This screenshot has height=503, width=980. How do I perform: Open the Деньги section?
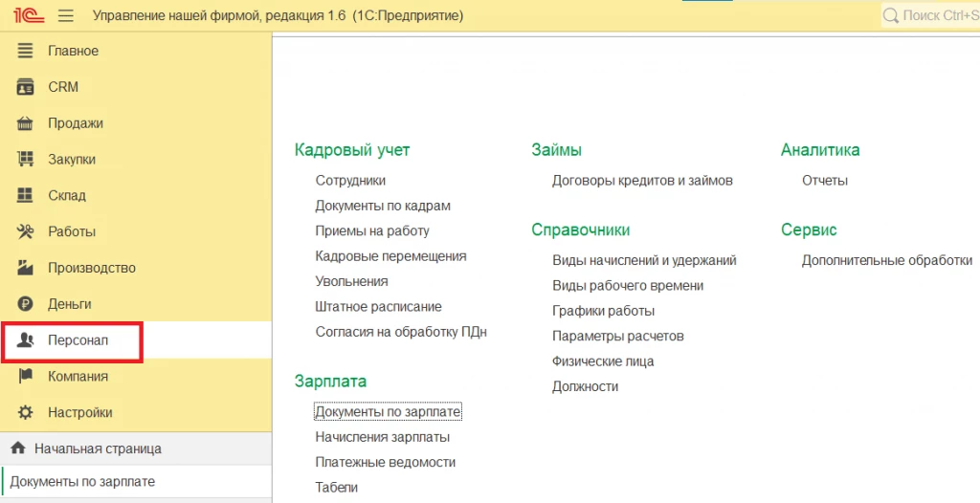click(x=136, y=304)
